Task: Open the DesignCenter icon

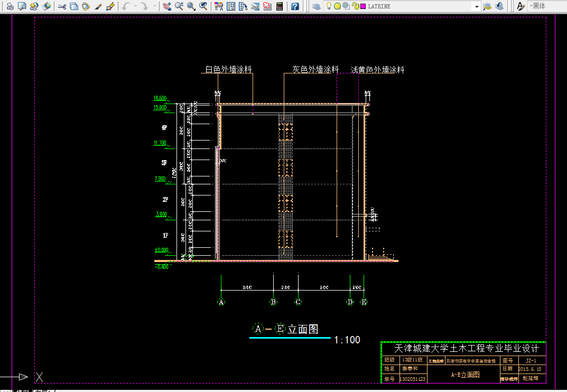Action: pos(231,6)
